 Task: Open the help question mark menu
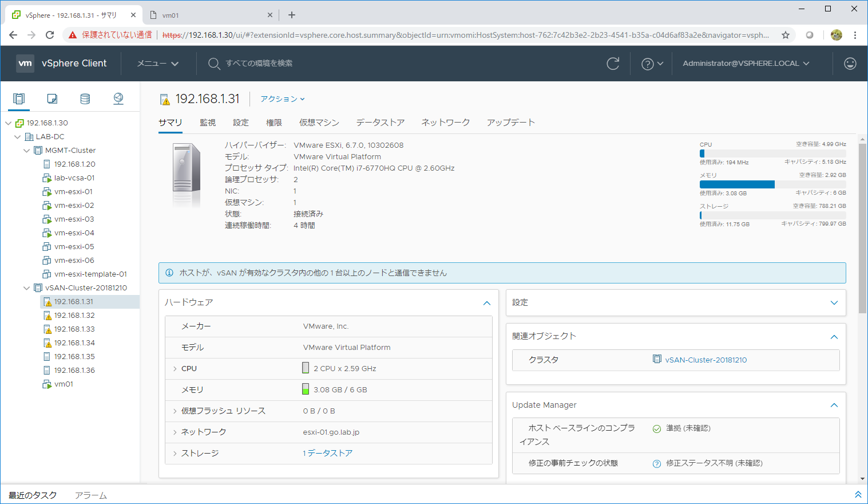click(652, 64)
